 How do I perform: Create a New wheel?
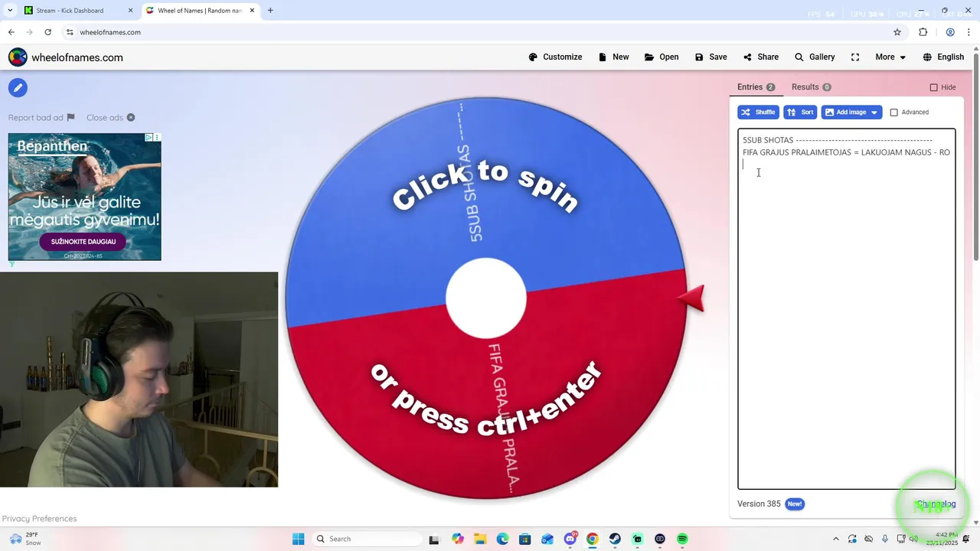[x=613, y=57]
